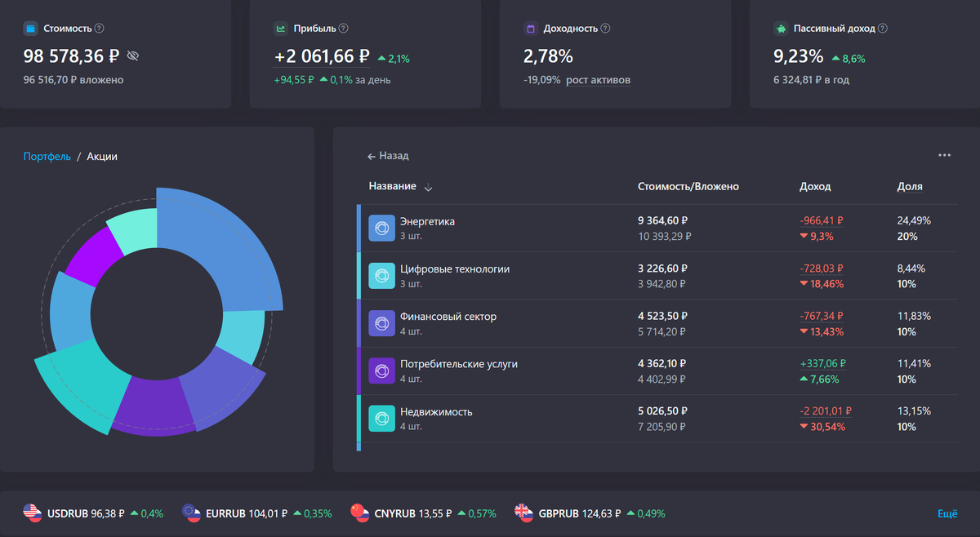Image resolution: width=980 pixels, height=537 pixels.
Task: Click the Недвижимость sector icon
Action: click(381, 419)
